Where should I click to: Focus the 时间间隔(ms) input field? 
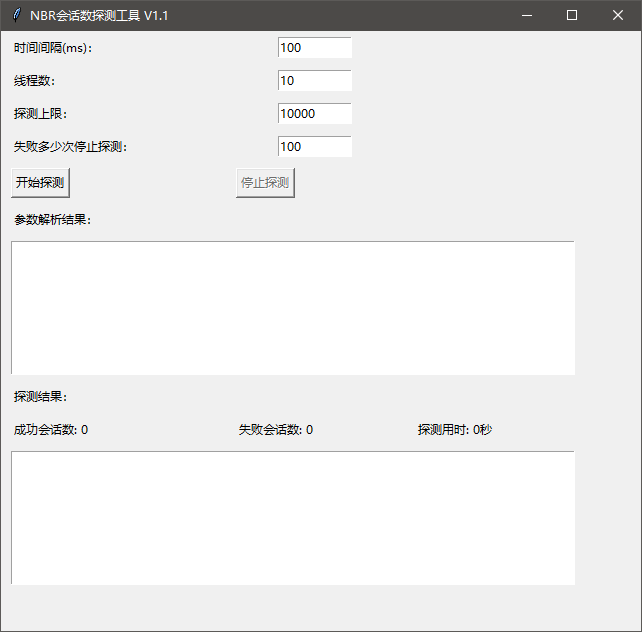(314, 47)
